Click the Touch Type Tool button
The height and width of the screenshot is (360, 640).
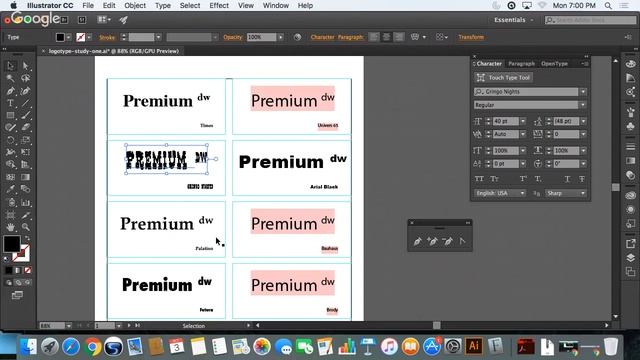(x=504, y=78)
